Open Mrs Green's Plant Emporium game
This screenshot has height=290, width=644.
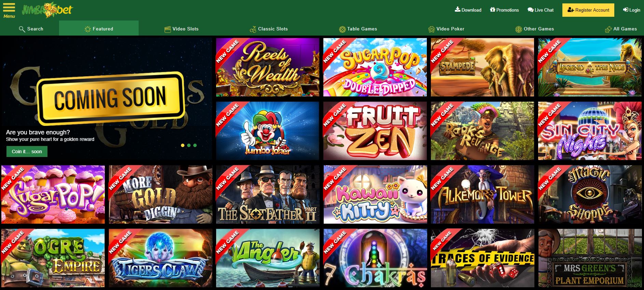pos(589,258)
